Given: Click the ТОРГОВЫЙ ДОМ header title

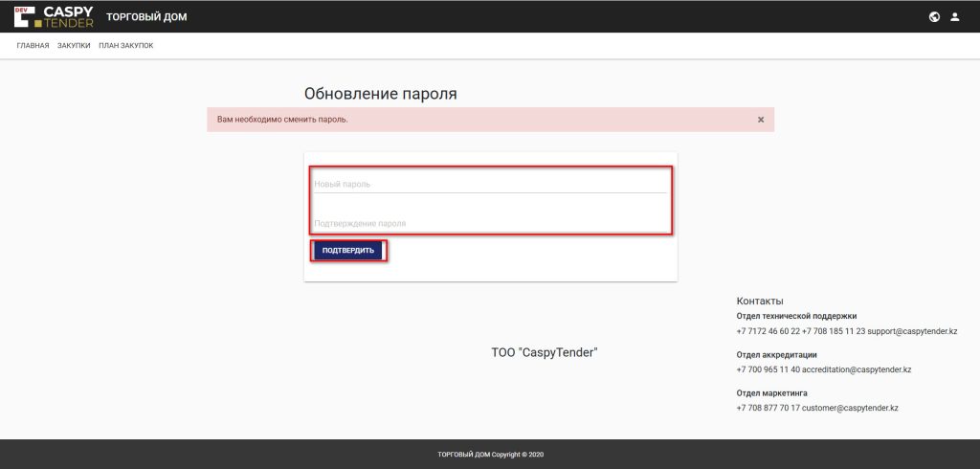Looking at the screenshot, I should [x=146, y=17].
